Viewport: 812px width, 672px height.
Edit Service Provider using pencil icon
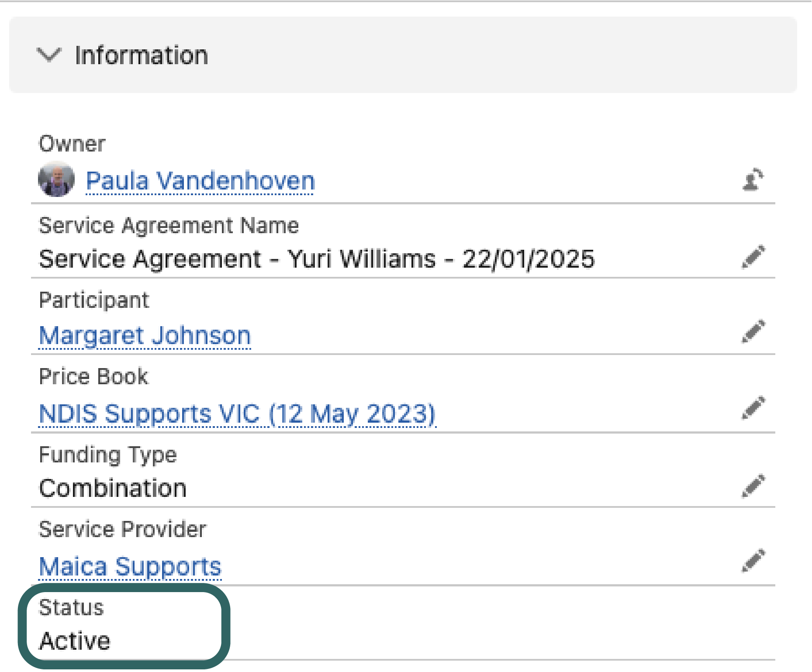(x=753, y=560)
